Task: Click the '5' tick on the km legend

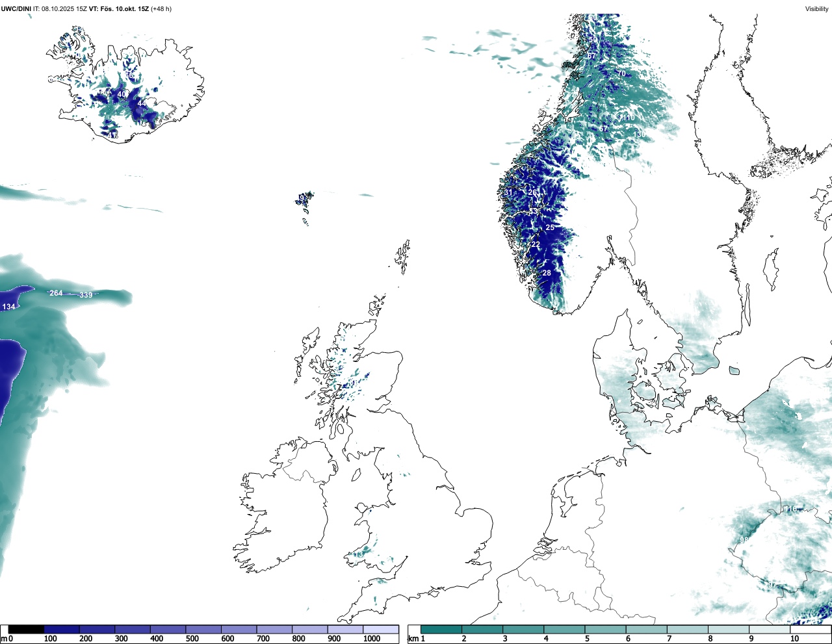Action: click(587, 639)
